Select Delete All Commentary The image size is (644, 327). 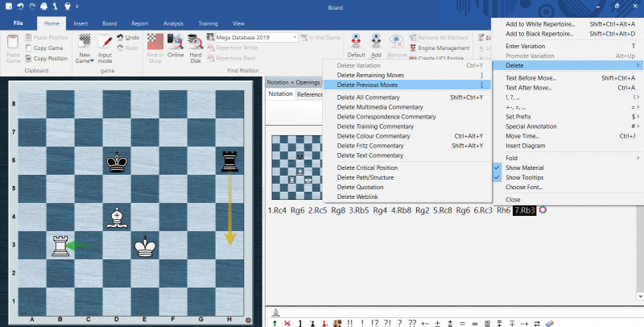pos(407,97)
